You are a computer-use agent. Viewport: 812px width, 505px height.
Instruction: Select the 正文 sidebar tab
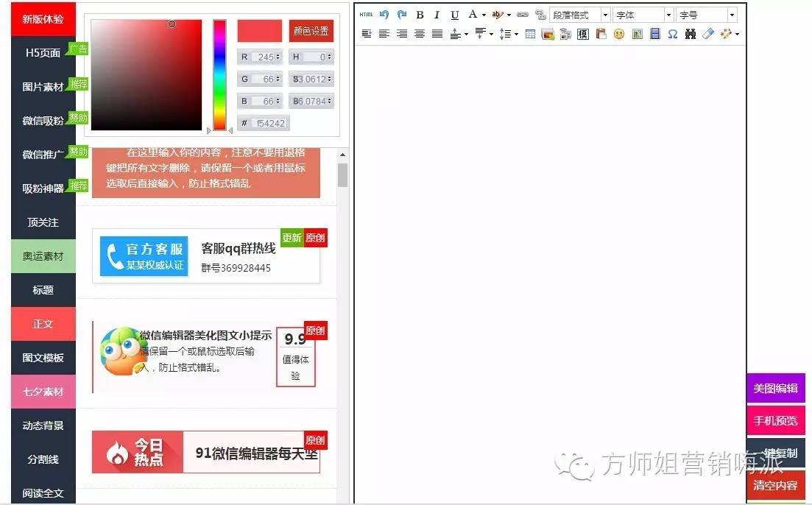[x=42, y=324]
